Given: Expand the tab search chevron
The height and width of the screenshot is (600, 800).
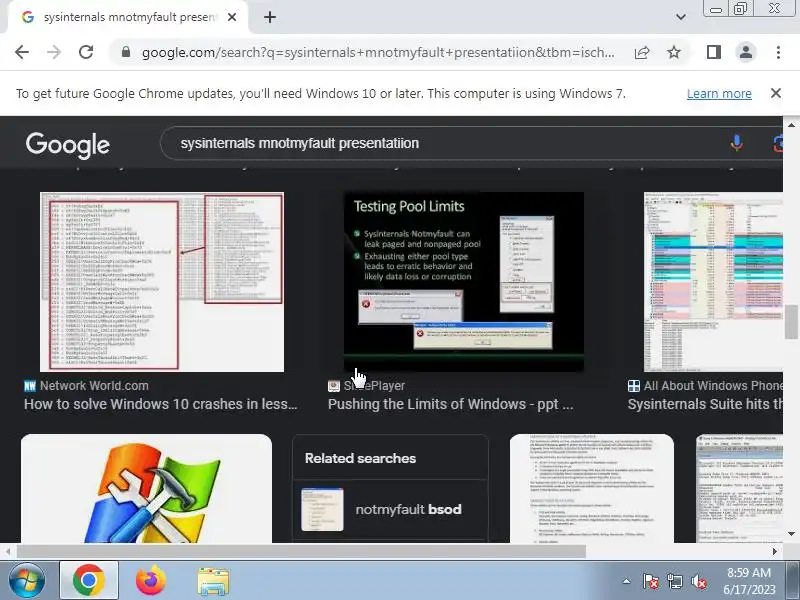Looking at the screenshot, I should (681, 17).
